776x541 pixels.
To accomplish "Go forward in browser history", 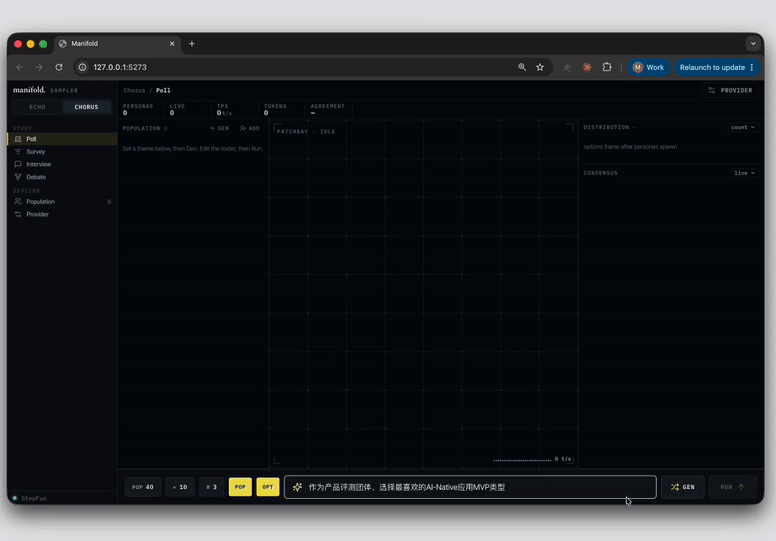I will [x=39, y=67].
